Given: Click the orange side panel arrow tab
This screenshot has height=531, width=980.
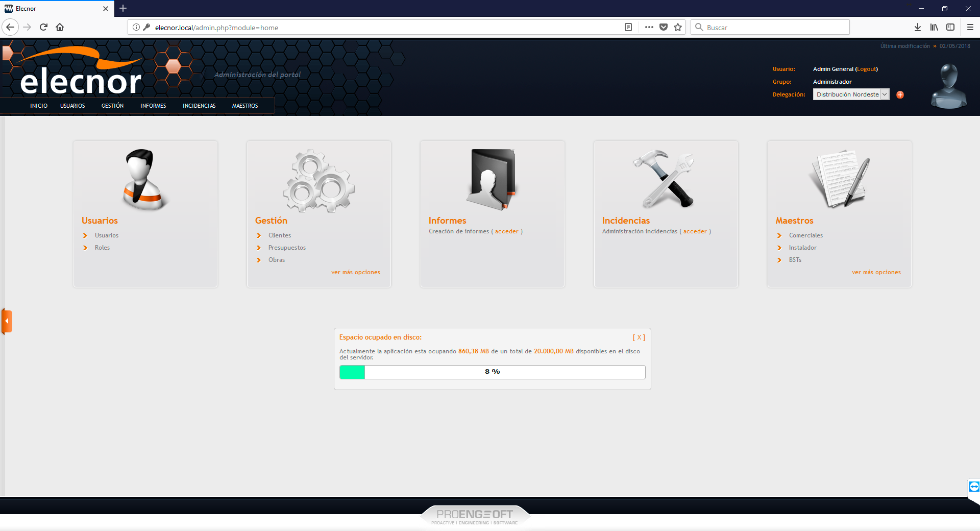Looking at the screenshot, I should click(x=7, y=321).
